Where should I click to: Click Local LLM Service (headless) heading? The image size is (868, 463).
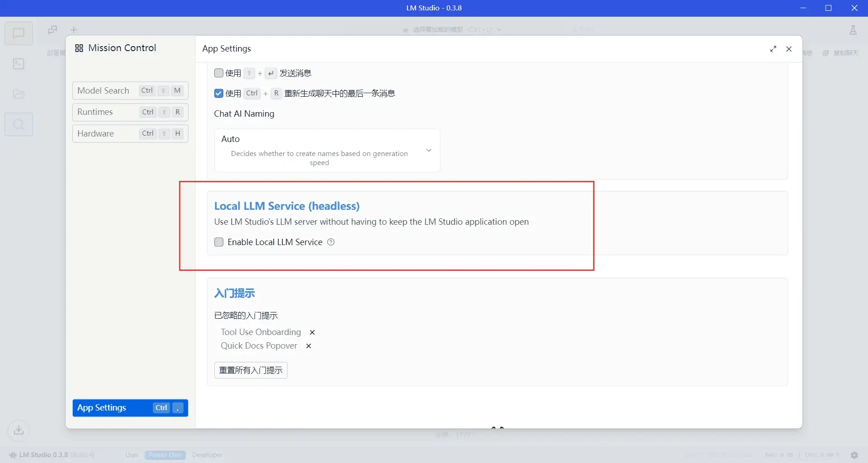[x=287, y=206]
